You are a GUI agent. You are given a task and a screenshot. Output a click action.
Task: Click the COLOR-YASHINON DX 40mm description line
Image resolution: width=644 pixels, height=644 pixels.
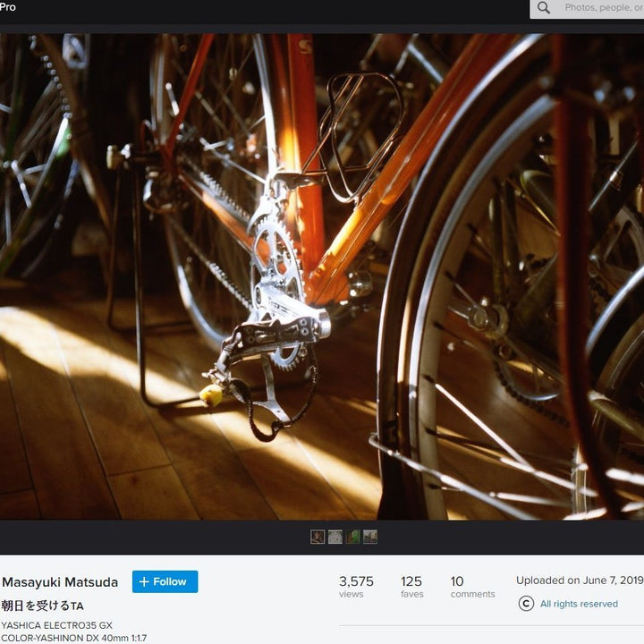click(x=73, y=638)
